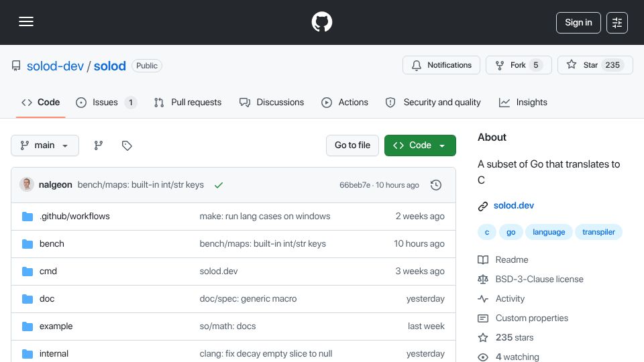644x362 pixels.
Task: Click the folder icon beside cmd
Action: (27, 271)
